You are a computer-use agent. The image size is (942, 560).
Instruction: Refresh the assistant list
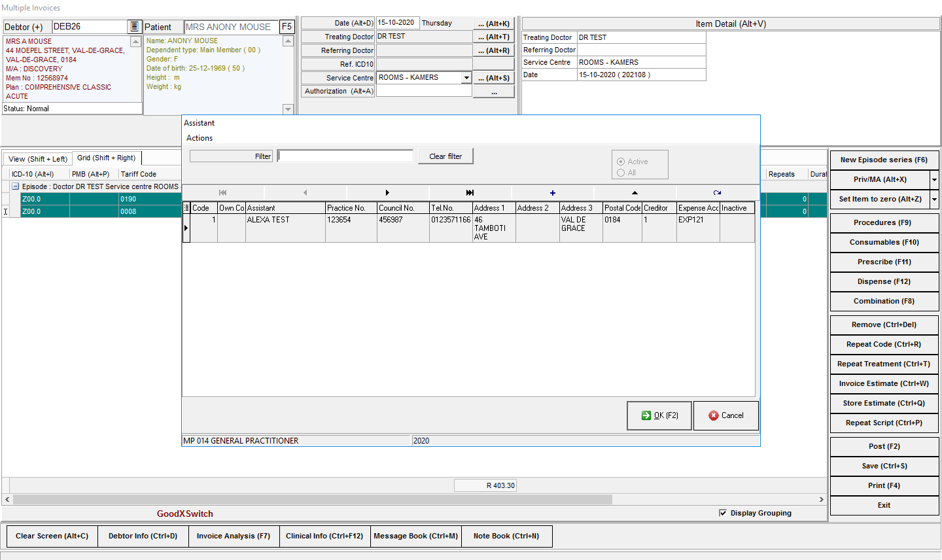(x=717, y=193)
